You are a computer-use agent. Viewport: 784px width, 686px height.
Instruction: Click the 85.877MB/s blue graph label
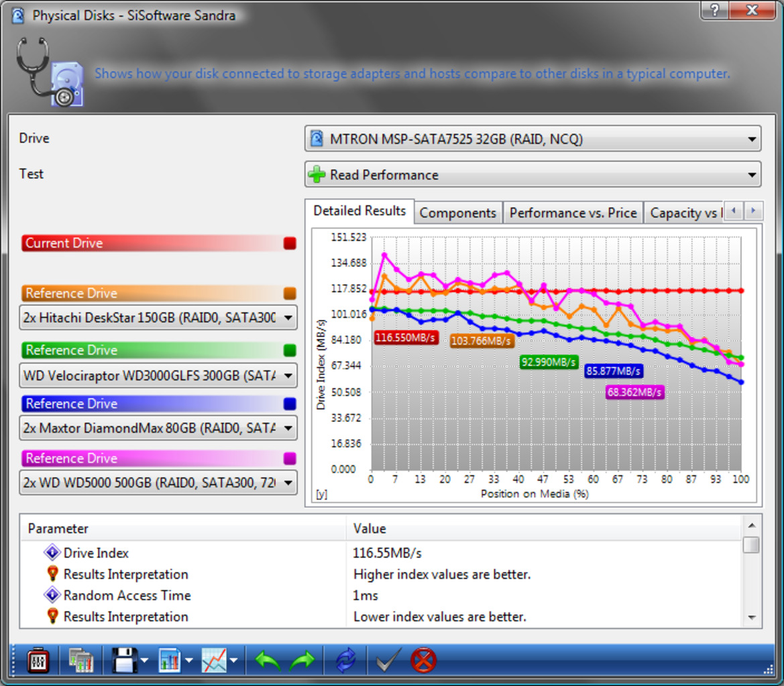pyautogui.click(x=613, y=371)
